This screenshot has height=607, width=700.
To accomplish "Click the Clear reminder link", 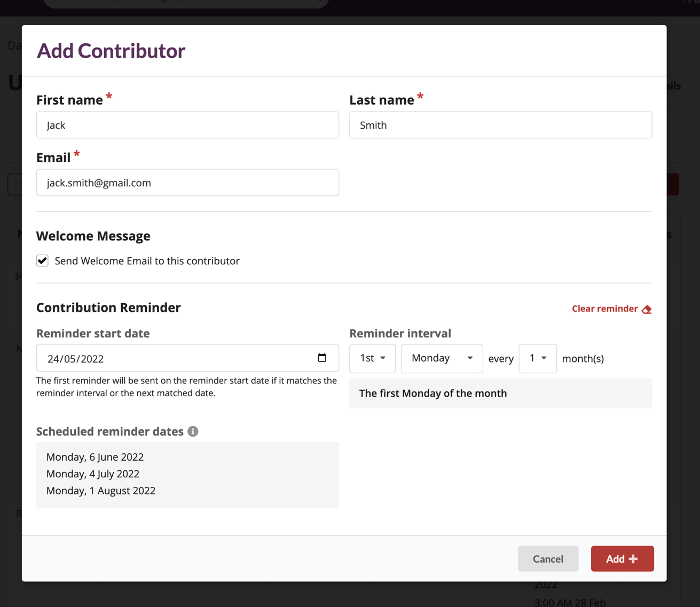I will tap(604, 309).
